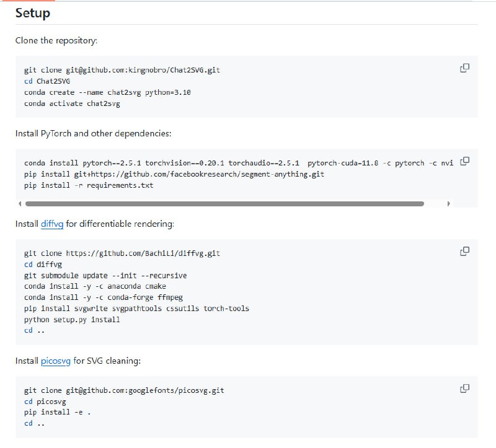The height and width of the screenshot is (448, 496).
Task: Click the 'python setup.py install' line
Action: click(x=72, y=320)
